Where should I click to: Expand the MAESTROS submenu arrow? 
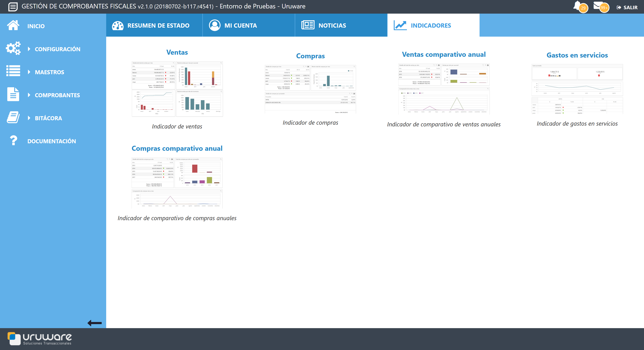point(29,72)
